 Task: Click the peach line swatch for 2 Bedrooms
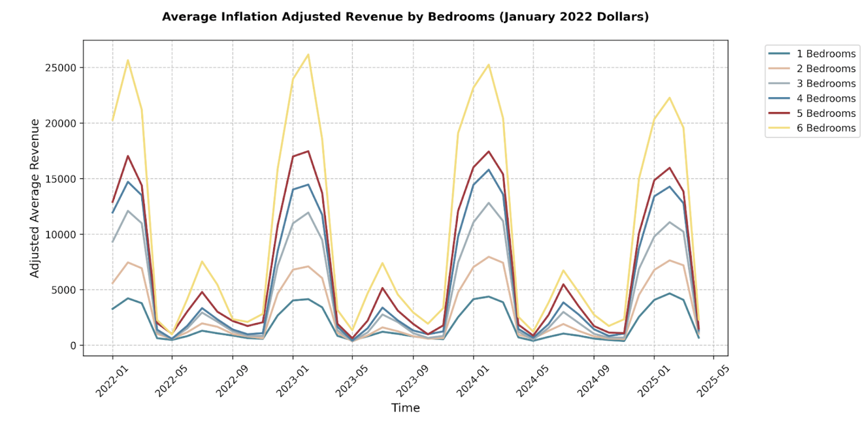click(x=779, y=69)
